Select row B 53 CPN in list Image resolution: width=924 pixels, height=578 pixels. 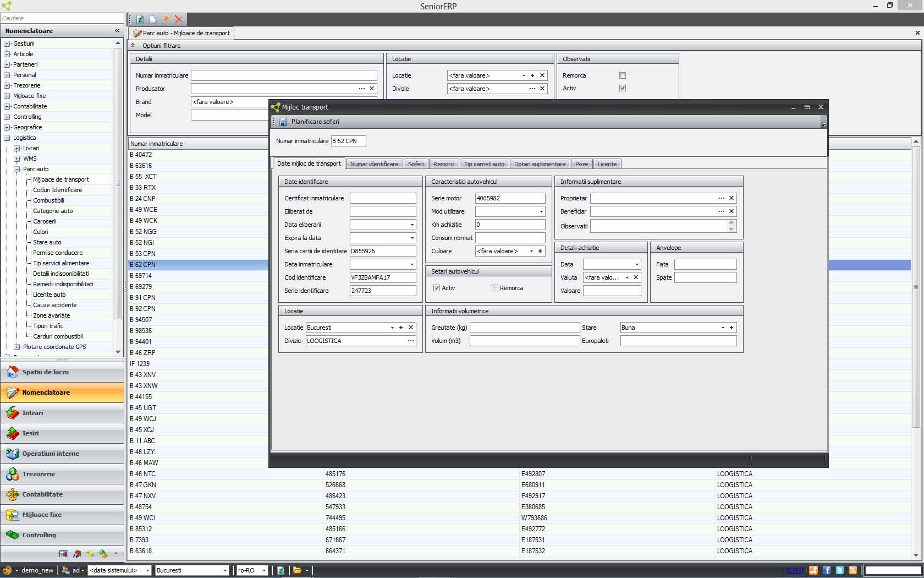[198, 254]
